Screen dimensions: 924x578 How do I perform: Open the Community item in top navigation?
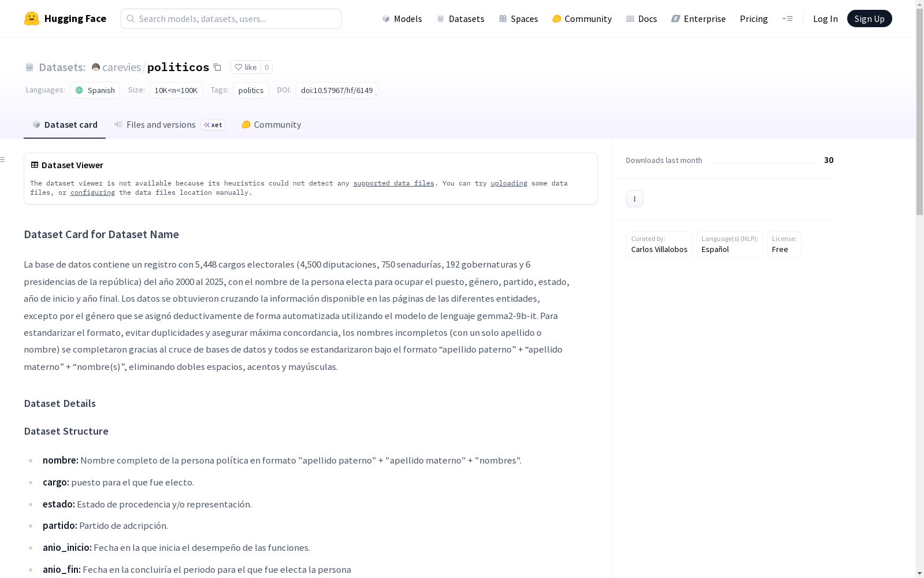582,18
